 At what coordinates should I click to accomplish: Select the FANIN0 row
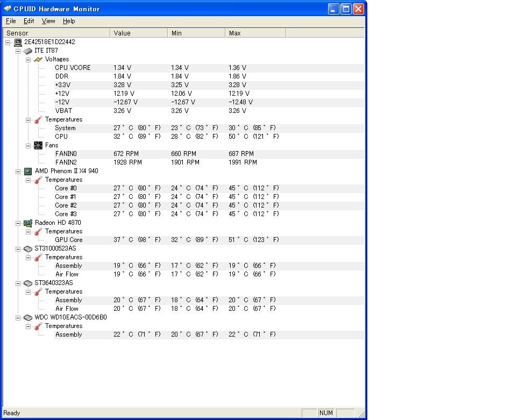click(x=209, y=154)
